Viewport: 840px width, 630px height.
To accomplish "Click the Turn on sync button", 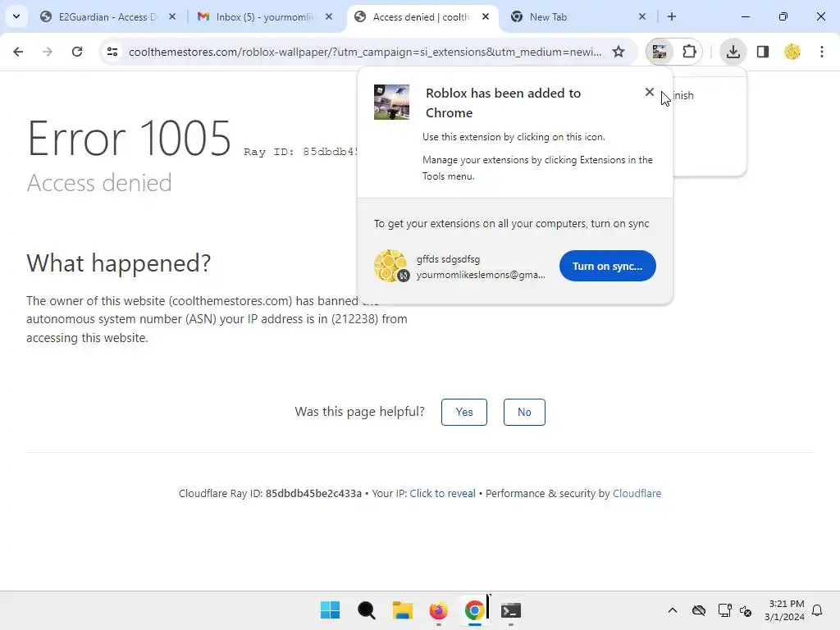I will pyautogui.click(x=608, y=266).
